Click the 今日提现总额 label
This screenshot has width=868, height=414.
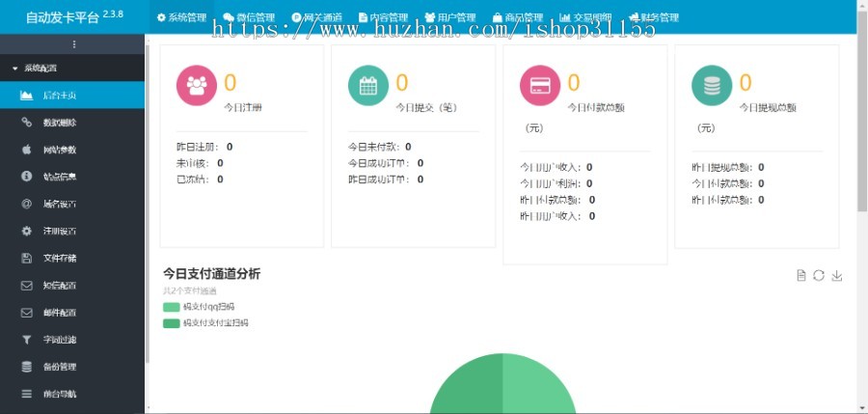click(768, 108)
